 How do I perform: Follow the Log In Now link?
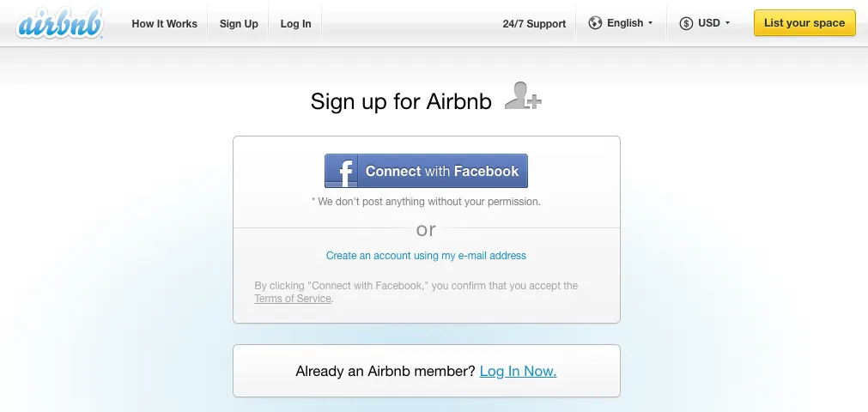click(x=518, y=371)
